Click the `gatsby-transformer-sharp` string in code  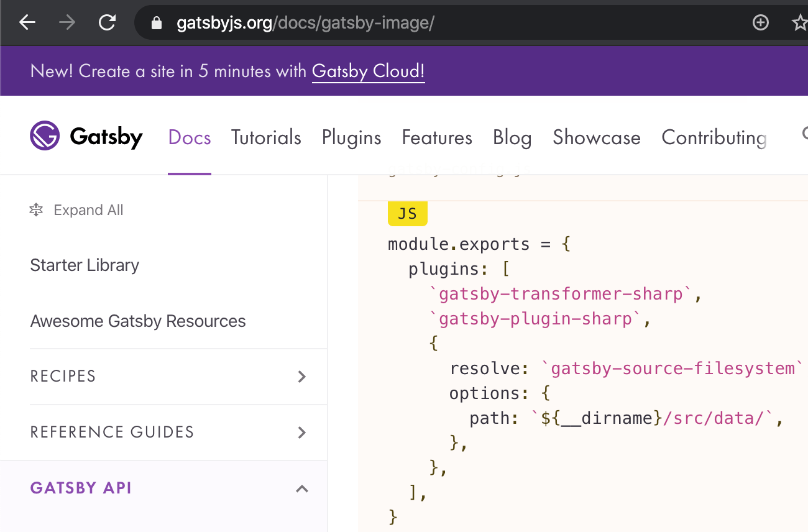coord(560,294)
